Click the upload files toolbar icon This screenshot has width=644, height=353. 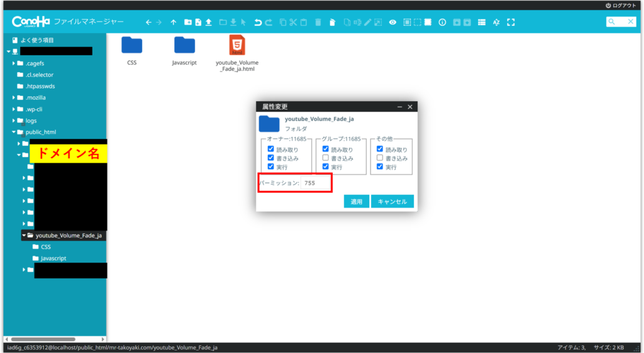click(x=209, y=22)
